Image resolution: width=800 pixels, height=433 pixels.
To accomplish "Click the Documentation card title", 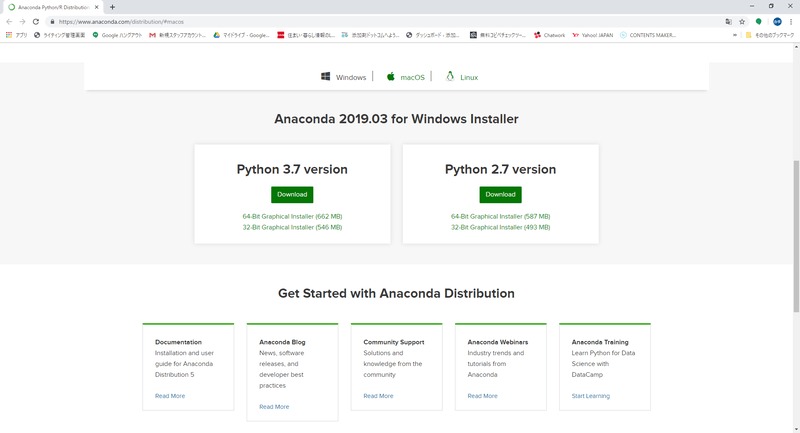I will [178, 342].
